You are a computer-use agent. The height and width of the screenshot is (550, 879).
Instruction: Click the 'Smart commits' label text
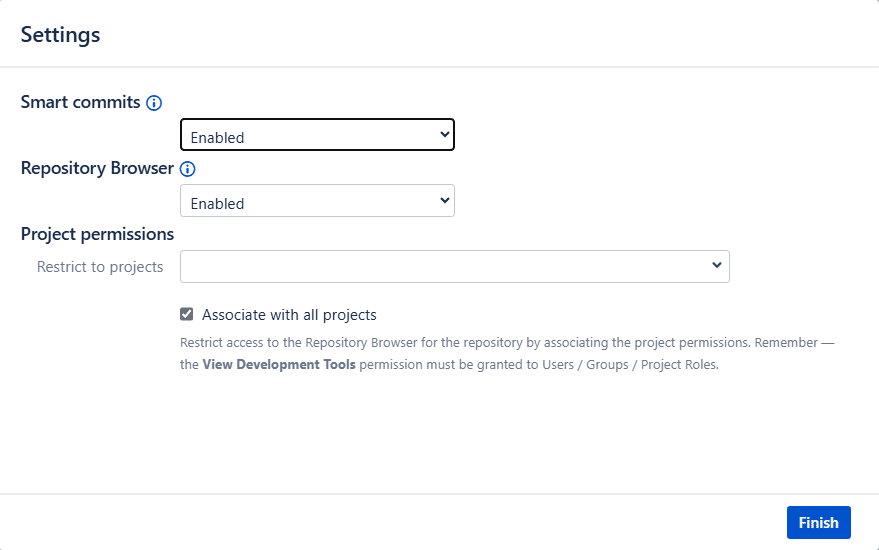(x=80, y=102)
